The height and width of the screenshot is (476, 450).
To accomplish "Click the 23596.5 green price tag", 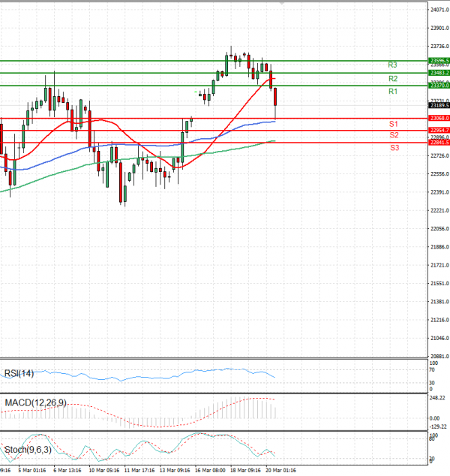I will click(x=439, y=61).
